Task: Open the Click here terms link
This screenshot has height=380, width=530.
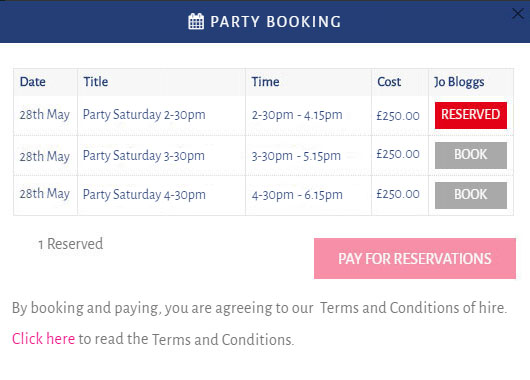Action: pyautogui.click(x=43, y=339)
